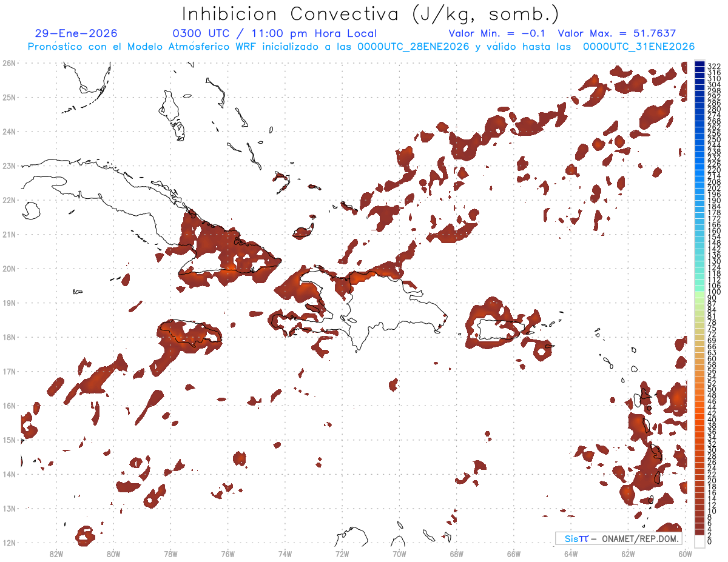Viewport: 728px width, 562px height.
Task: Click the '64W' longitude axis label
Action: [571, 553]
